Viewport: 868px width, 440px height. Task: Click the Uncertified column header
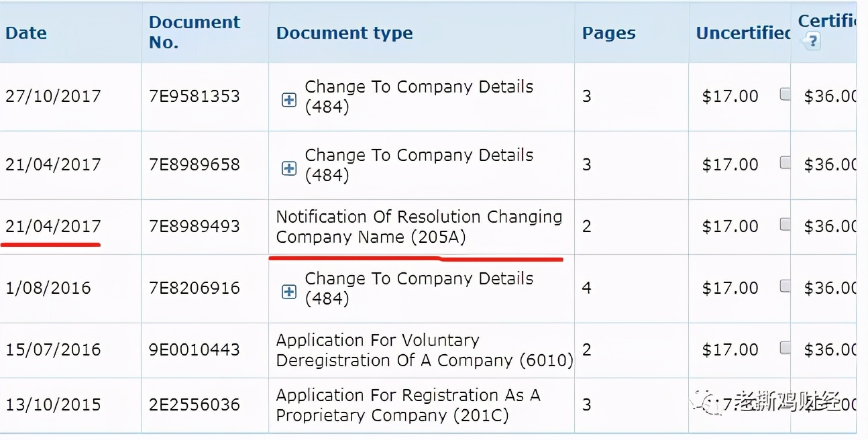pyautogui.click(x=743, y=33)
